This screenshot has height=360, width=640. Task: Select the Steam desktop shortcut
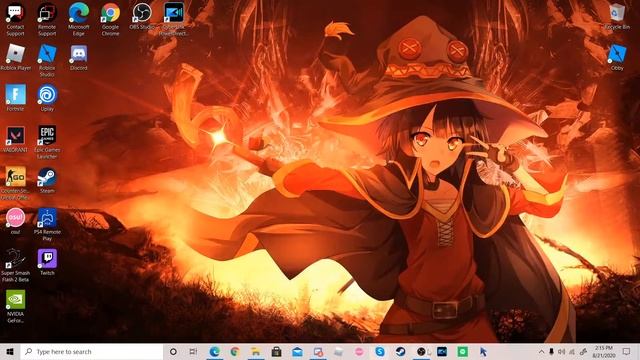pyautogui.click(x=47, y=180)
